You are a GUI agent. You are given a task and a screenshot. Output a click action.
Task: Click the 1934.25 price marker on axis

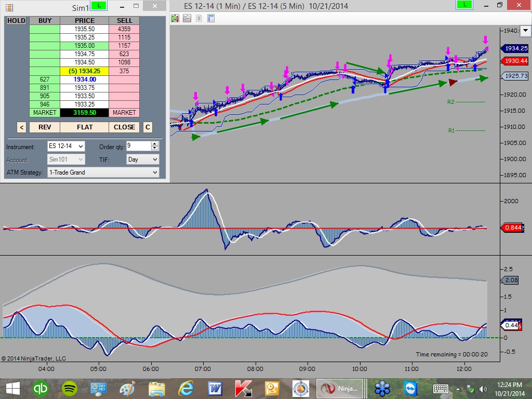pos(515,48)
